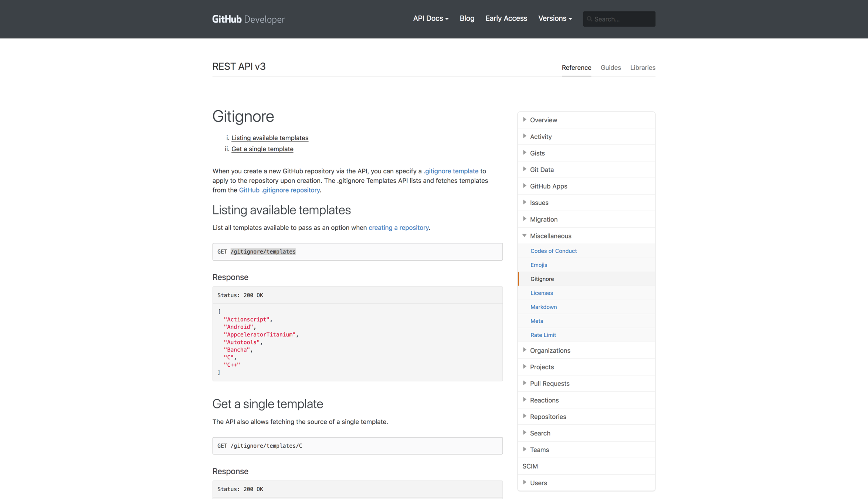Open the Versions dropdown
The height and width of the screenshot is (499, 868).
coord(555,18)
